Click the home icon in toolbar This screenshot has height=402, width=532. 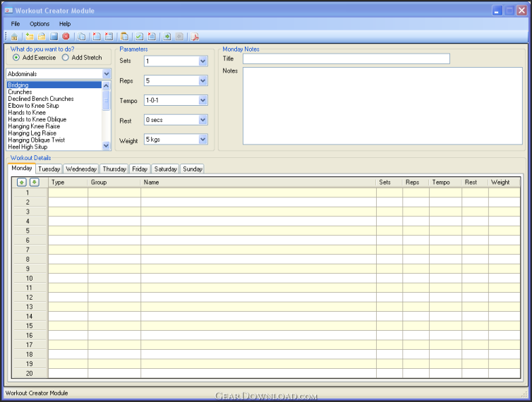pos(14,36)
